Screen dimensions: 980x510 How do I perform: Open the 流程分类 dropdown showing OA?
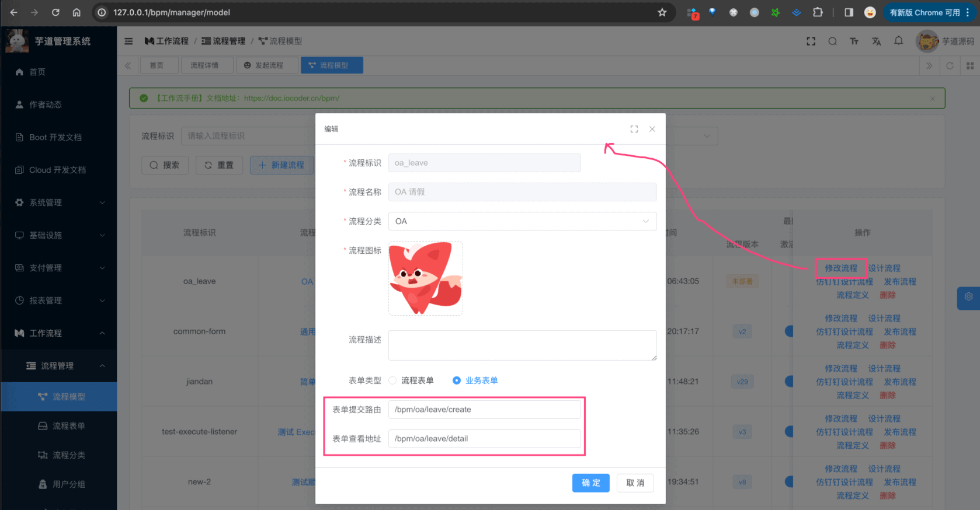(522, 221)
